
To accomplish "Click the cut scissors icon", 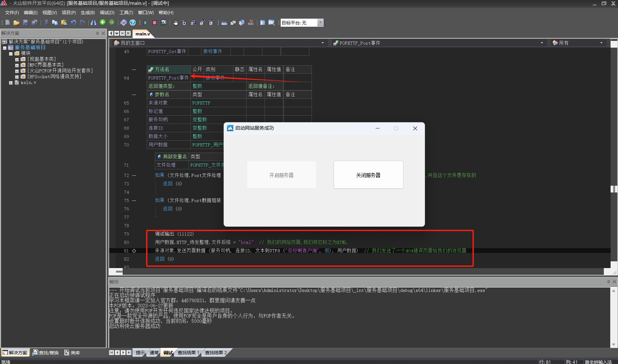I will tap(46, 23).
